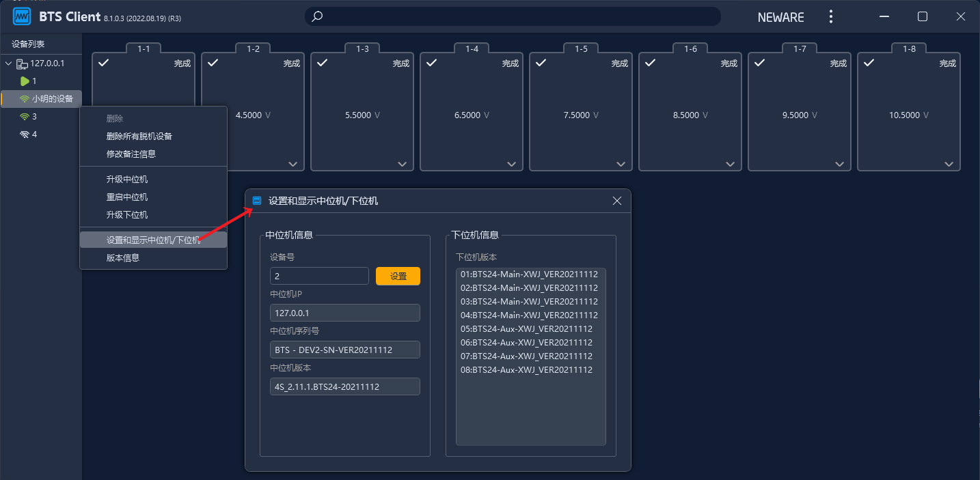
Task: Toggle the checkmark on channel 1-3
Action: 322,63
